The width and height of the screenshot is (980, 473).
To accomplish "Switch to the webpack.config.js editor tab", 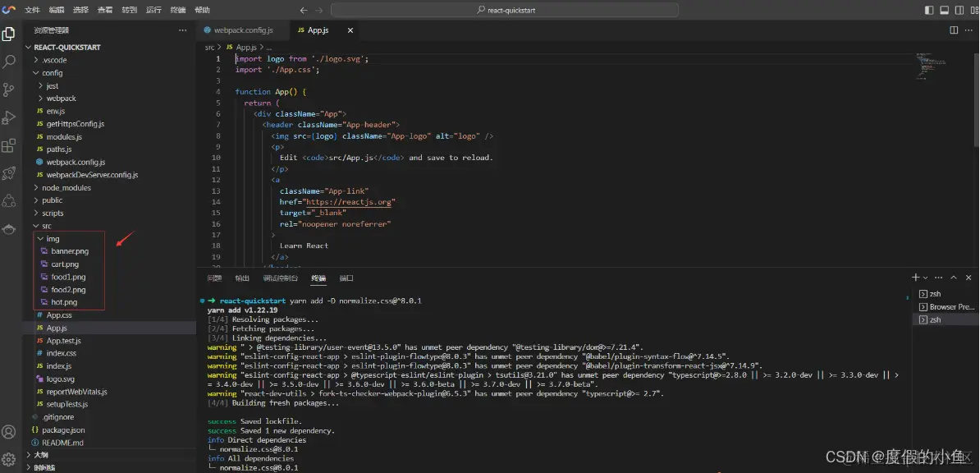I will pyautogui.click(x=243, y=30).
